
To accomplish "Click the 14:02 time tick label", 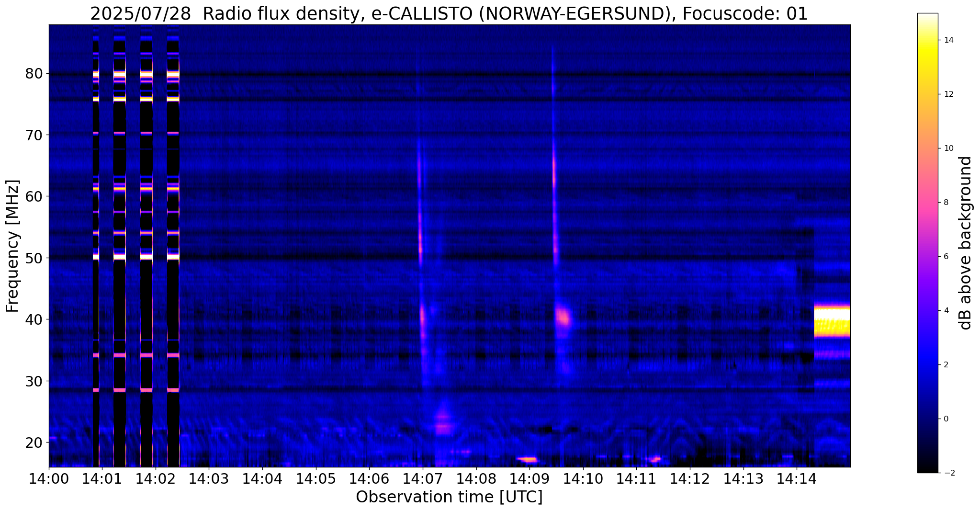I will 156,478.
